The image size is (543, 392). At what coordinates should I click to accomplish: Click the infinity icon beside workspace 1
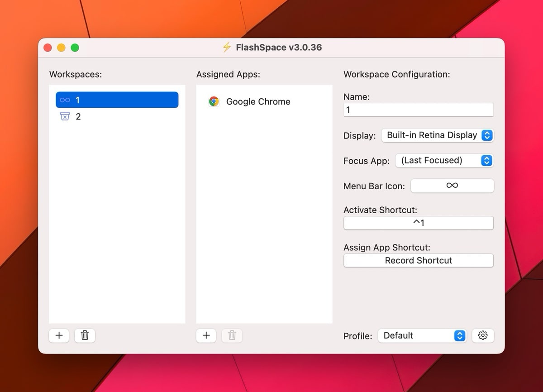coord(65,100)
